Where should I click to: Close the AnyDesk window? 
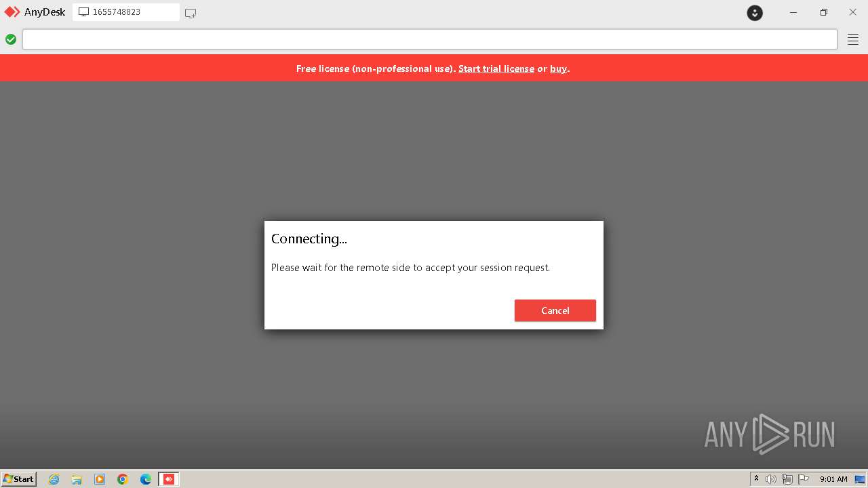pos(853,12)
